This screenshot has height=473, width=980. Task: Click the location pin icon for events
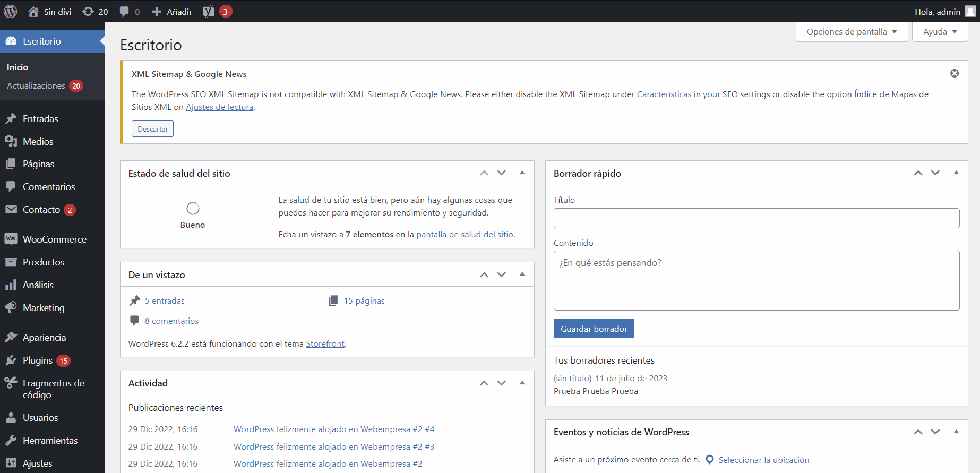click(710, 460)
